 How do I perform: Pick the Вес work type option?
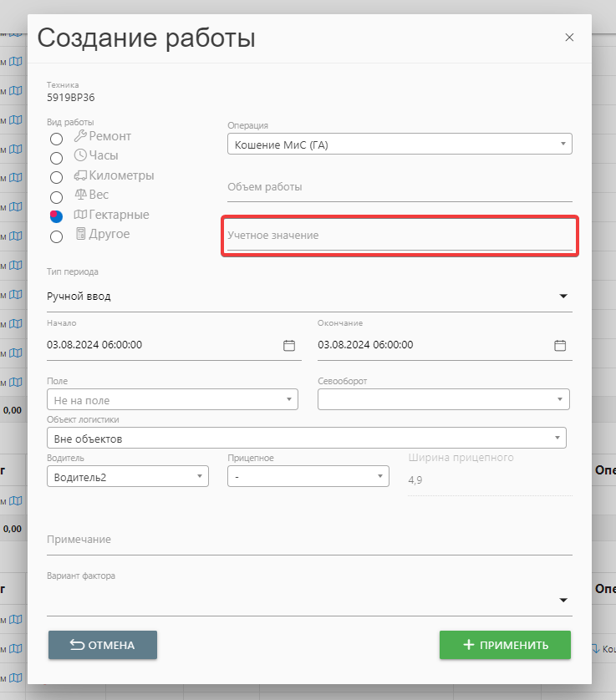point(57,197)
